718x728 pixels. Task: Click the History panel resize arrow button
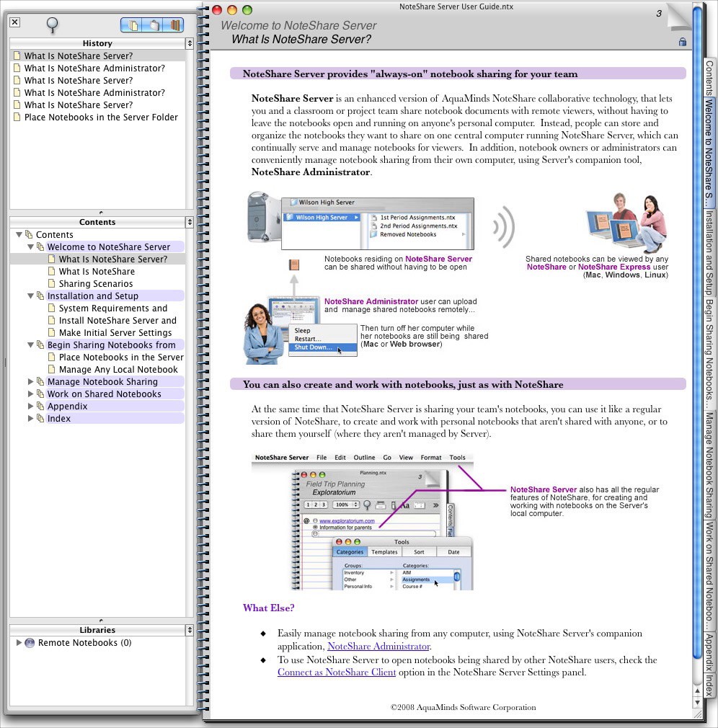tap(190, 43)
